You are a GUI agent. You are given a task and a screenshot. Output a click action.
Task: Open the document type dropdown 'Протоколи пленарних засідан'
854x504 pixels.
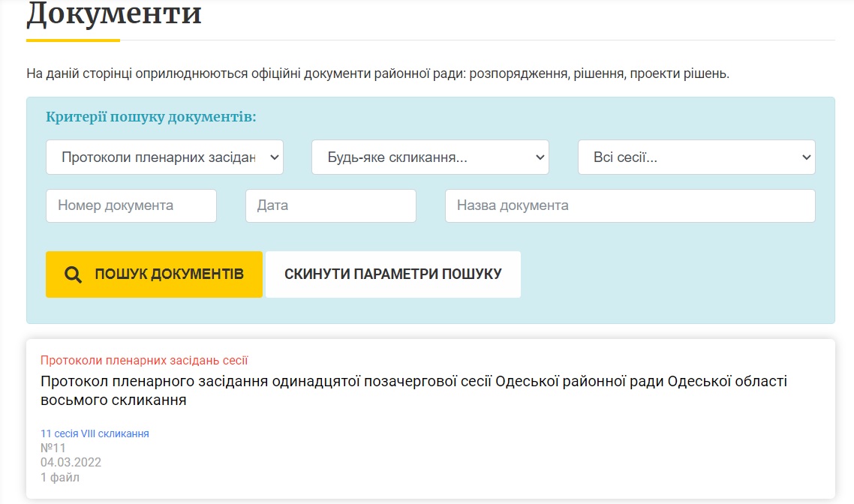pyautogui.click(x=164, y=157)
